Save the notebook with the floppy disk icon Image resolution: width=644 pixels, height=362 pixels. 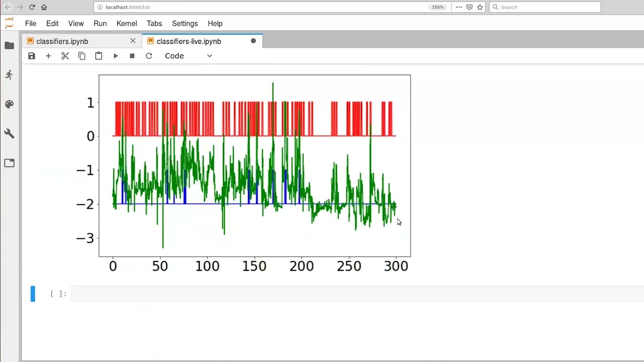pyautogui.click(x=32, y=56)
